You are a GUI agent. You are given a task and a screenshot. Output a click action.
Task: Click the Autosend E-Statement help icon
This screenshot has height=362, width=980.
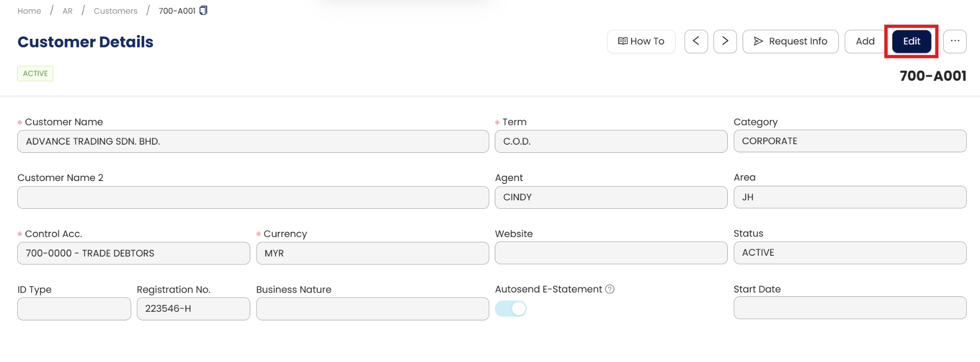610,289
